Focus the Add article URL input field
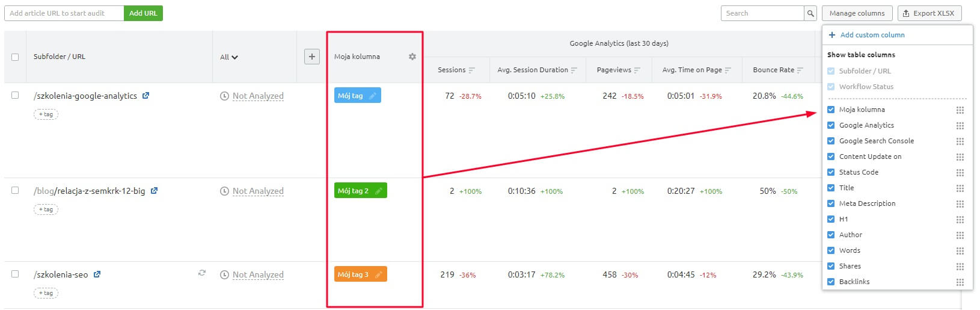 click(x=64, y=13)
